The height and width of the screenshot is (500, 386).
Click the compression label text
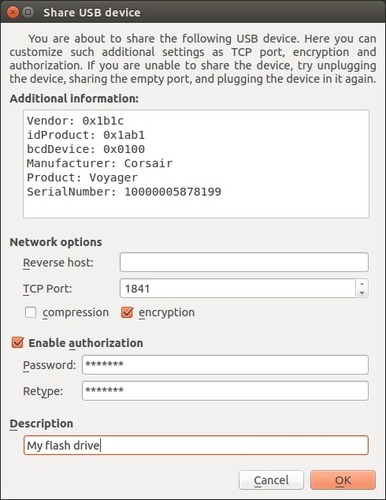(75, 312)
